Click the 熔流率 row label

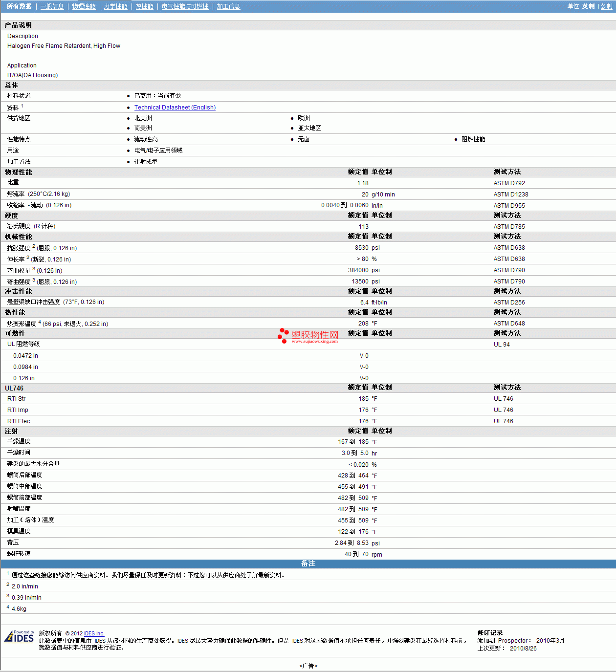[39, 194]
